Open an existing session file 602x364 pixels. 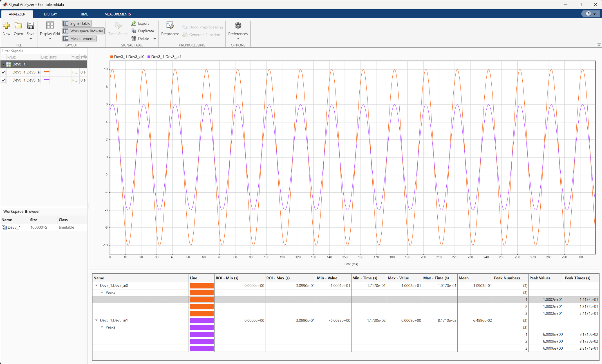pyautogui.click(x=18, y=29)
